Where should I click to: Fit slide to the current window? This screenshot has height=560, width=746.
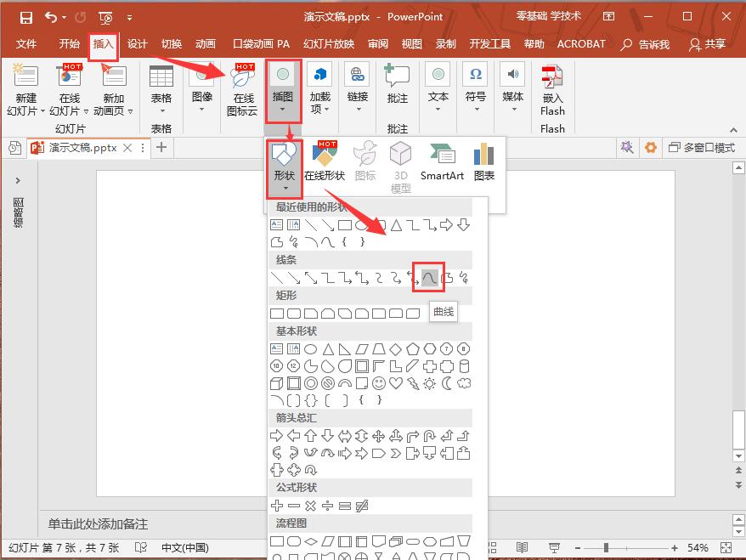pyautogui.click(x=726, y=548)
